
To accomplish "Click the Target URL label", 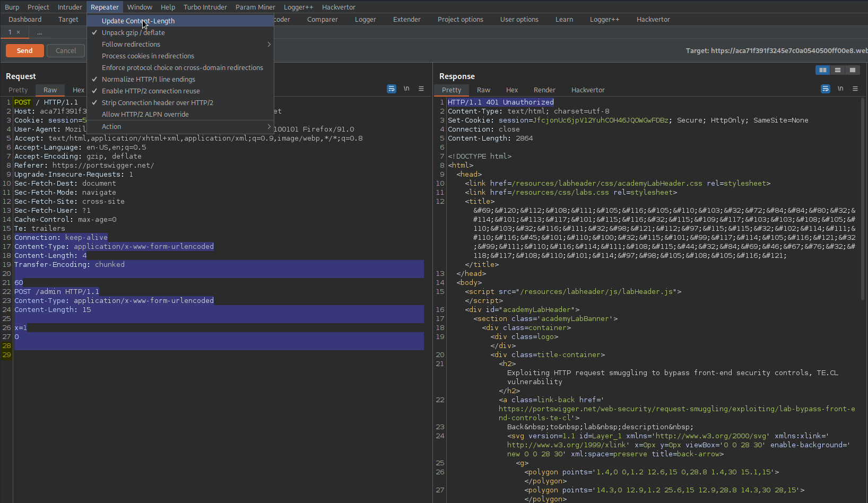I will point(777,51).
